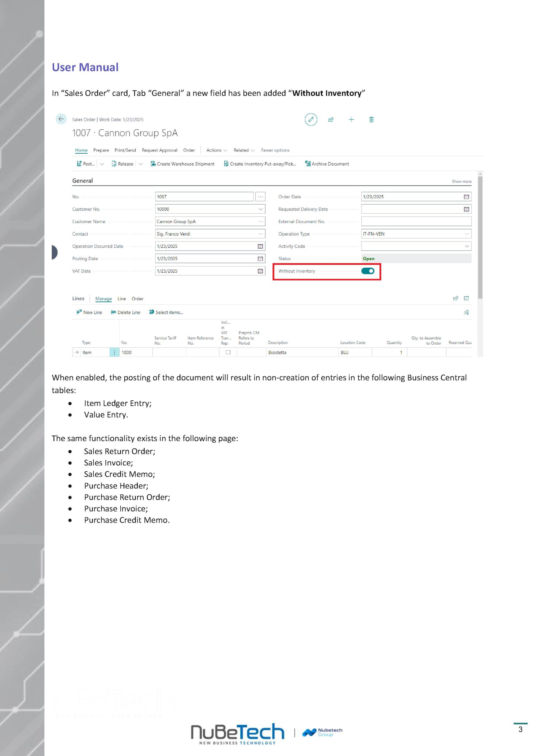Expand the Release dropdown arrow
Screen dimensions: 535x756
141,164
